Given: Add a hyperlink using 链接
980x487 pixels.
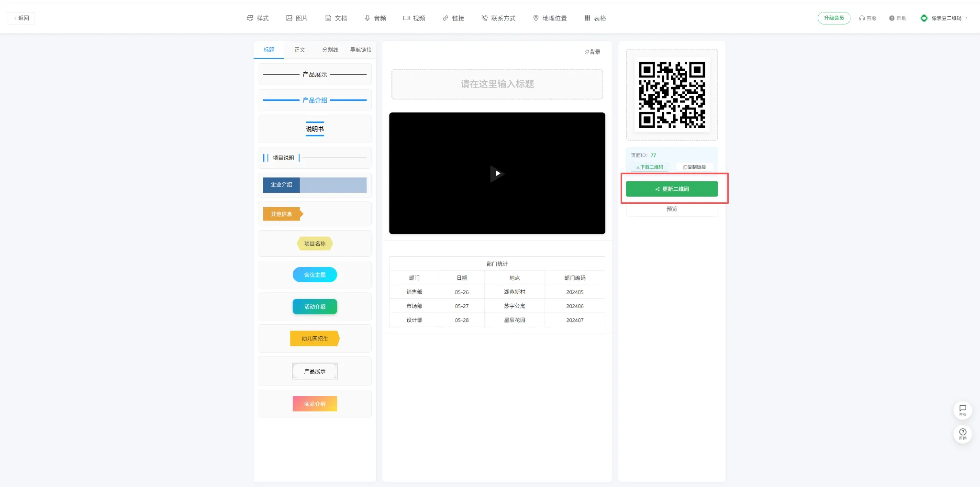Looking at the screenshot, I should coord(454,18).
